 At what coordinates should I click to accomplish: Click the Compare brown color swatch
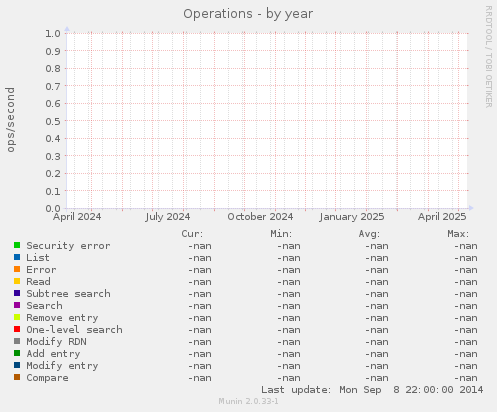pos(17,377)
